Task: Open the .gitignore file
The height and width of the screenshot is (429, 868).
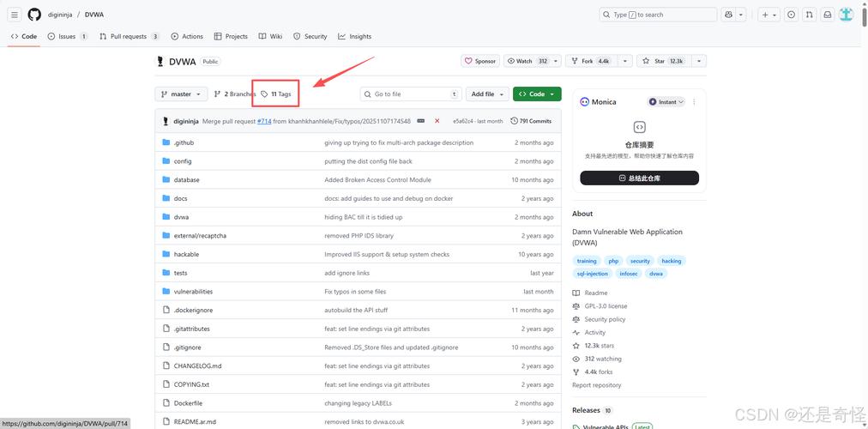Action: (x=187, y=347)
